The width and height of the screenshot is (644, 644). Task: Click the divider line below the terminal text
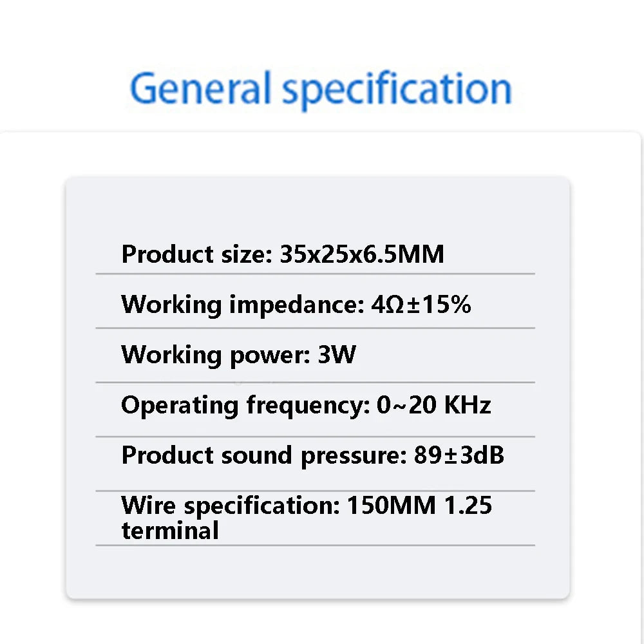[x=316, y=545]
